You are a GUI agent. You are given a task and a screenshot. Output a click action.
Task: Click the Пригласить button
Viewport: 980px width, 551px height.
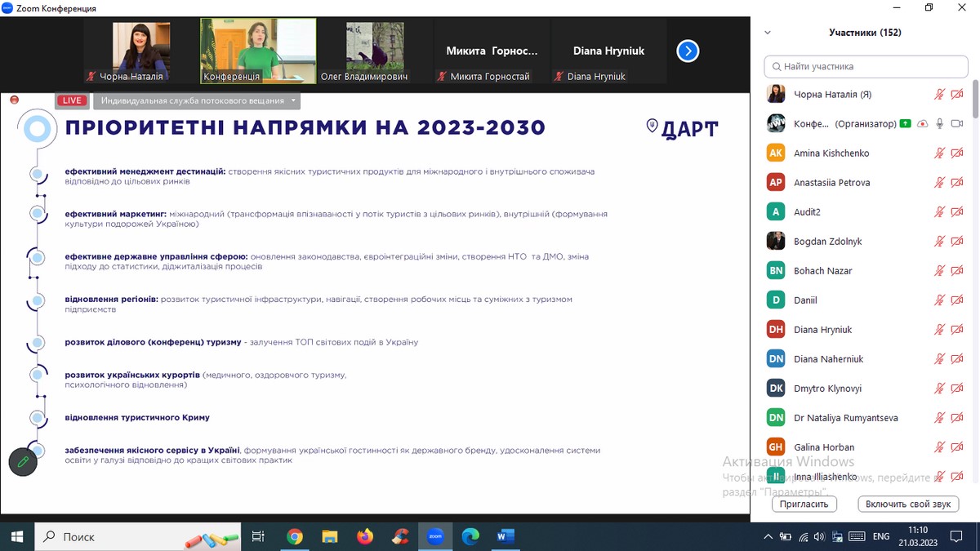[x=804, y=504]
